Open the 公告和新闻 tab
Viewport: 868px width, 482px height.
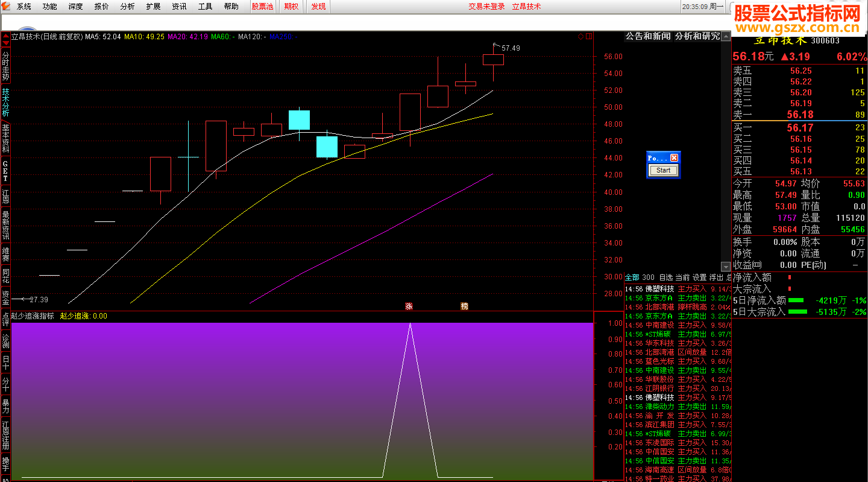(648, 36)
